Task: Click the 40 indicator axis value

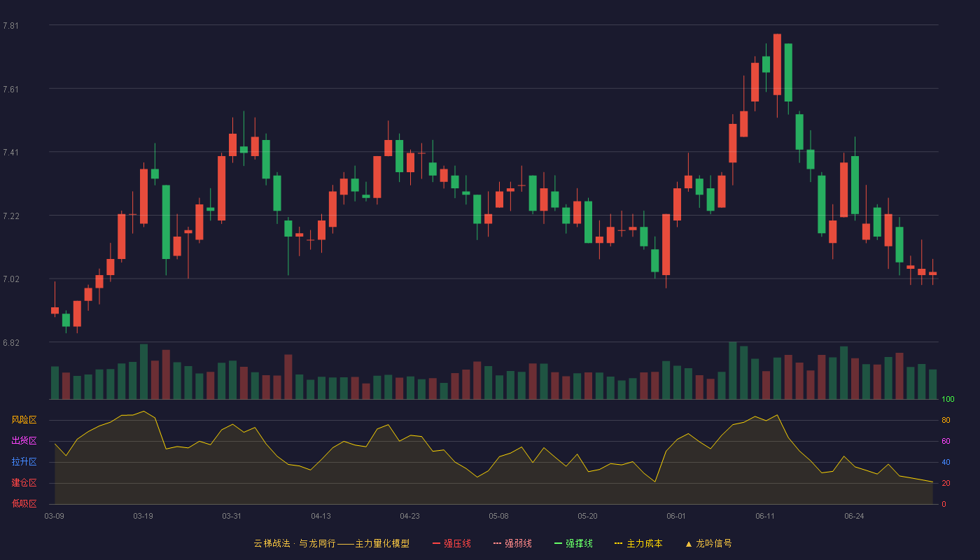Action: [x=946, y=462]
